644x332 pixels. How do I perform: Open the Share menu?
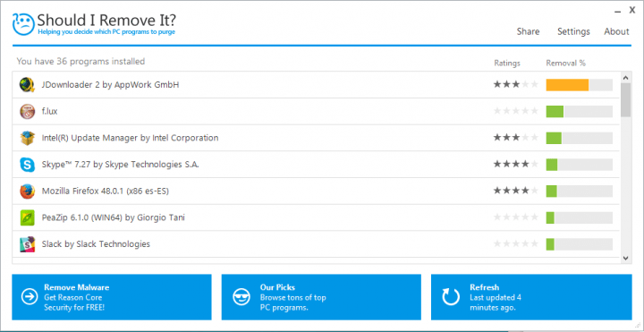click(528, 31)
